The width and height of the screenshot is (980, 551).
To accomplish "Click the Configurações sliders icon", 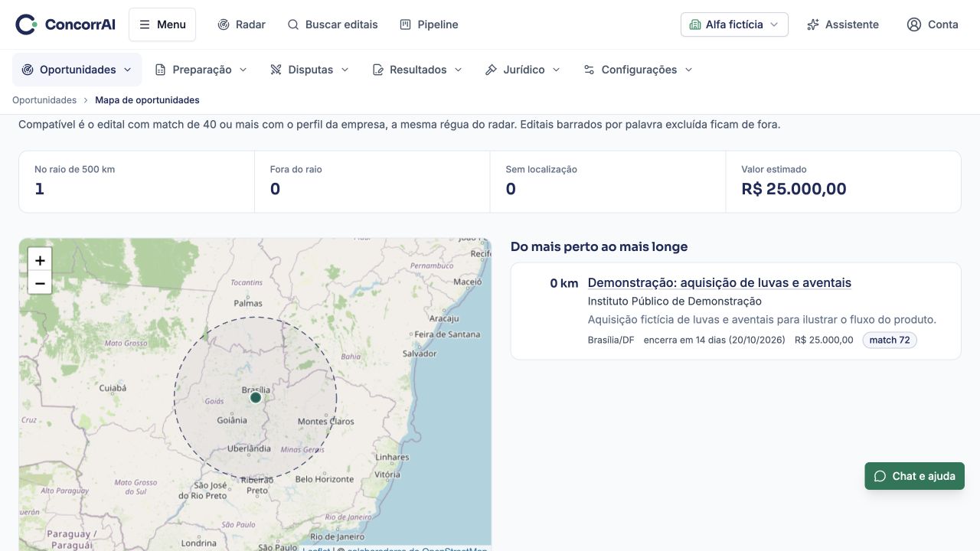I will tap(589, 70).
